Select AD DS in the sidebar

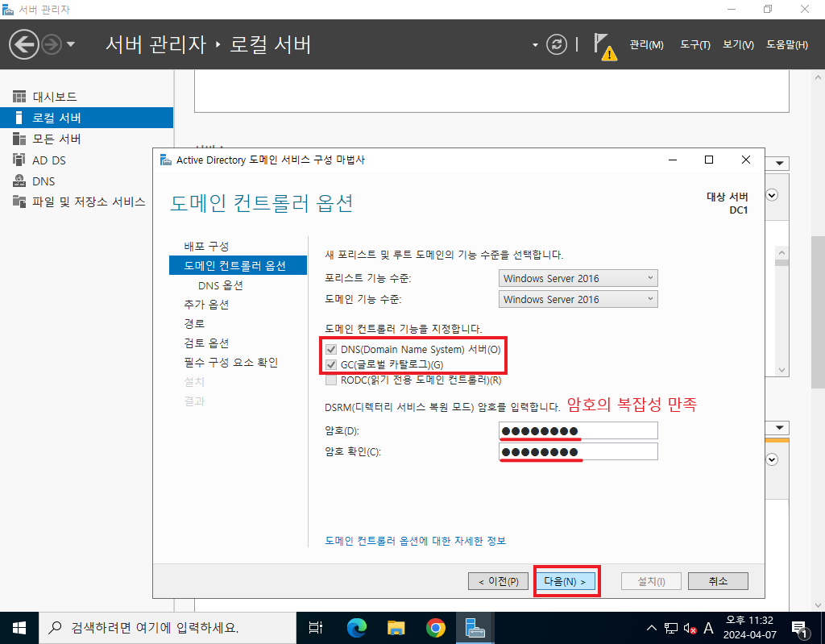coord(86,160)
